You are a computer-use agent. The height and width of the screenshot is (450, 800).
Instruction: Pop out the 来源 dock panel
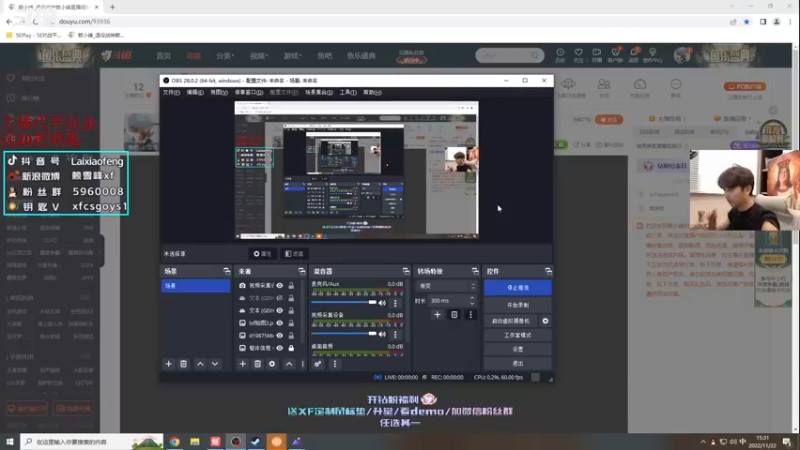pyautogui.click(x=302, y=271)
